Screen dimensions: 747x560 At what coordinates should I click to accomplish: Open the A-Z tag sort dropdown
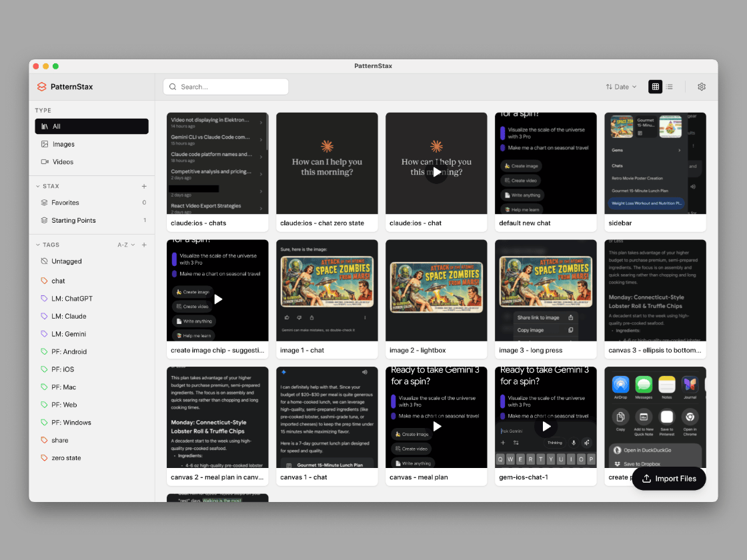[126, 245]
